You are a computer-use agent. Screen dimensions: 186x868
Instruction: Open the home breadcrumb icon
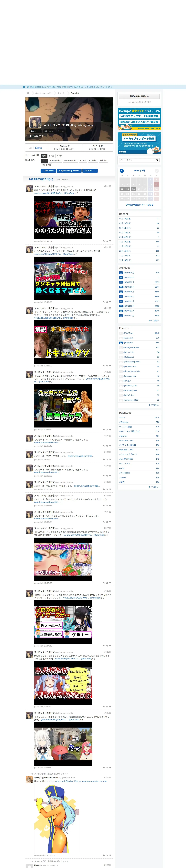pos(28,93)
